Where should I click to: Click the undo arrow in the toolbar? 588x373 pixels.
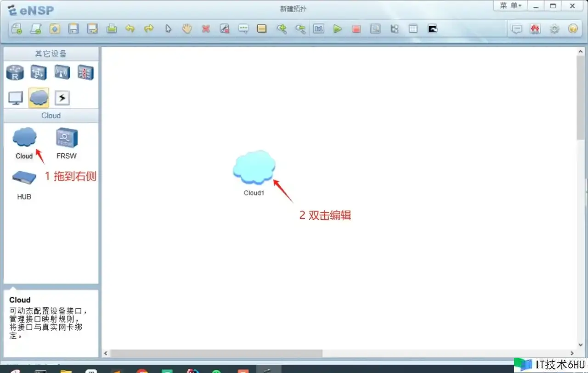click(x=130, y=29)
